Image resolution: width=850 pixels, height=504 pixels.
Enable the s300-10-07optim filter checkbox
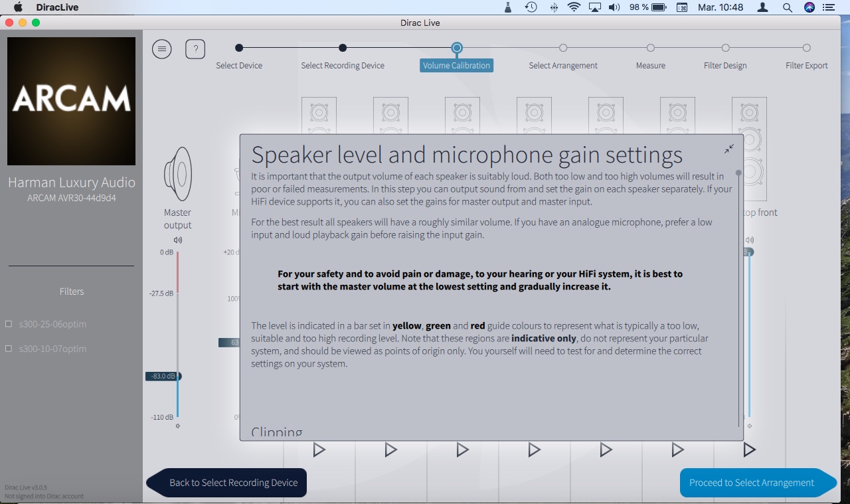(9, 349)
